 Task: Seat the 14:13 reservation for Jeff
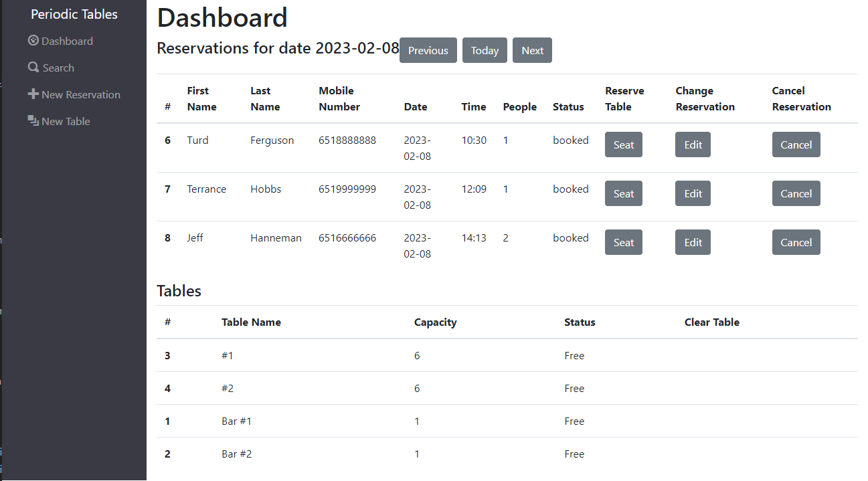coord(623,242)
